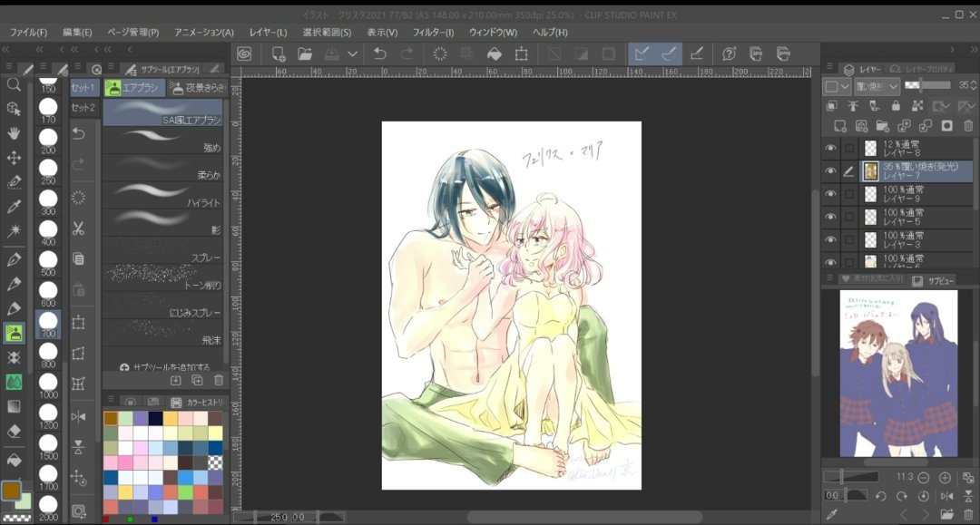The width and height of the screenshot is (980, 525).
Task: Tick the checkbox beside レイヤー 9
Action: coord(848,194)
